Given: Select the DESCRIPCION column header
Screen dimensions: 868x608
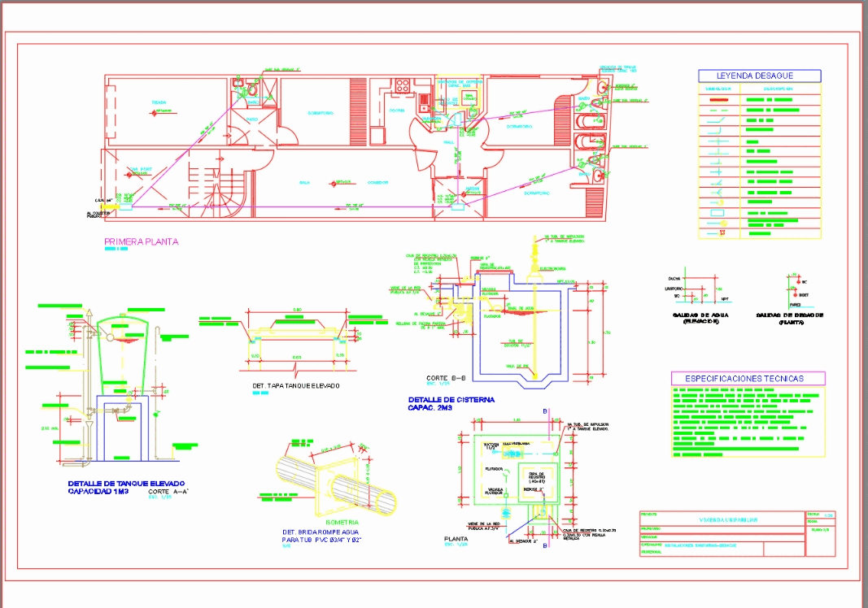Looking at the screenshot, I should click(x=779, y=89).
